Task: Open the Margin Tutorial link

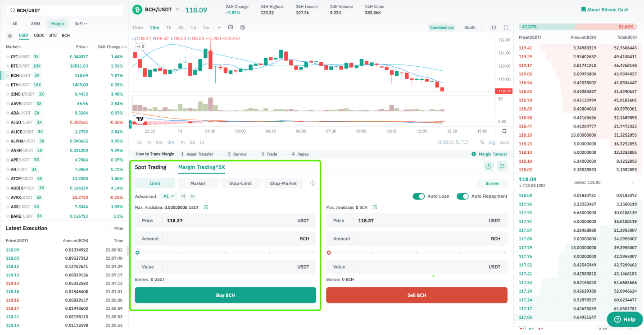Action: click(x=492, y=154)
